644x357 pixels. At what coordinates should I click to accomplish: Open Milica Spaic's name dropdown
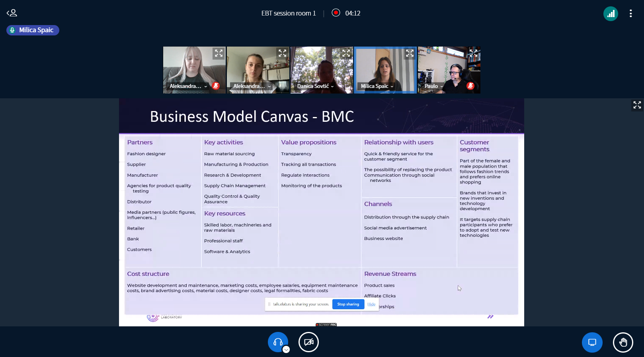pos(377,86)
